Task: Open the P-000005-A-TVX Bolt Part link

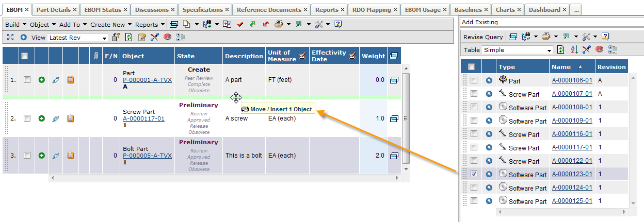Action: tap(147, 156)
